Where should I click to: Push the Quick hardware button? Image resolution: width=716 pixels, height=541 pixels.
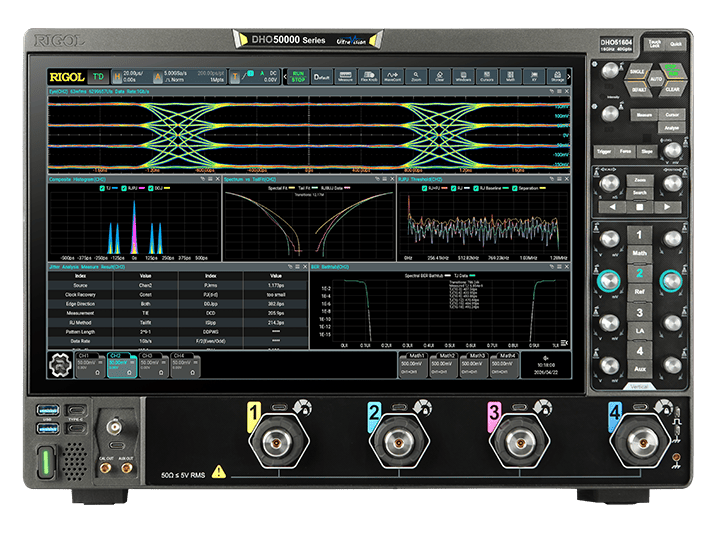click(676, 44)
